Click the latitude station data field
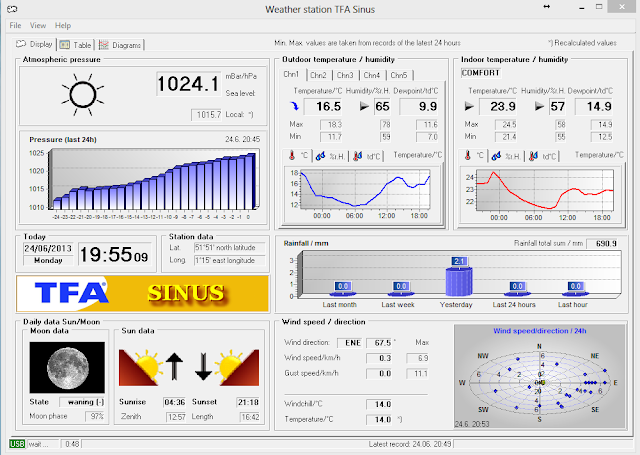This screenshot has width=640, height=455. pyautogui.click(x=230, y=248)
